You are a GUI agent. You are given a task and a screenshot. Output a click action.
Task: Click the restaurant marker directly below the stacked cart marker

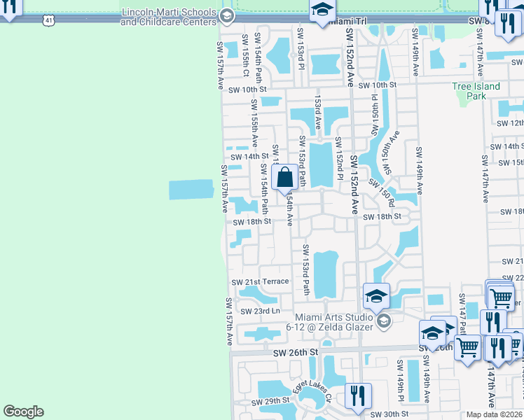pyautogui.click(x=493, y=323)
